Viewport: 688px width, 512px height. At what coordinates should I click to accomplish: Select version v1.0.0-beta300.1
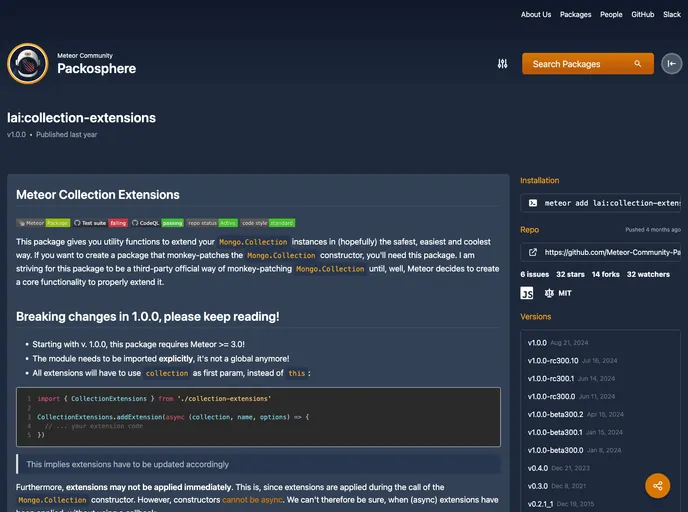point(575,433)
